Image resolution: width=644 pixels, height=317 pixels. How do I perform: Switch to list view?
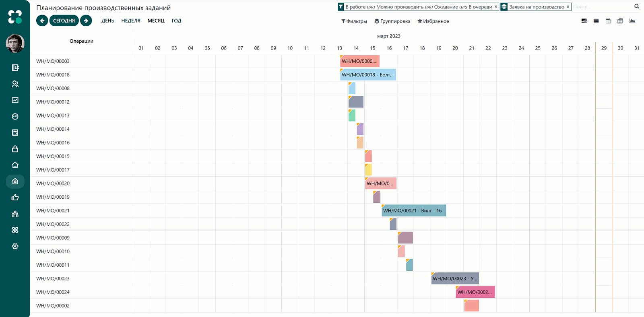point(596,21)
